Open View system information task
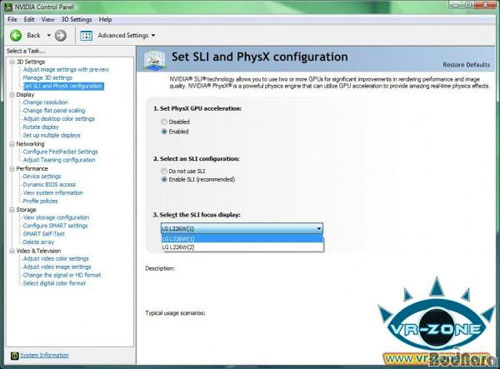The height and width of the screenshot is (369, 500). [x=53, y=193]
